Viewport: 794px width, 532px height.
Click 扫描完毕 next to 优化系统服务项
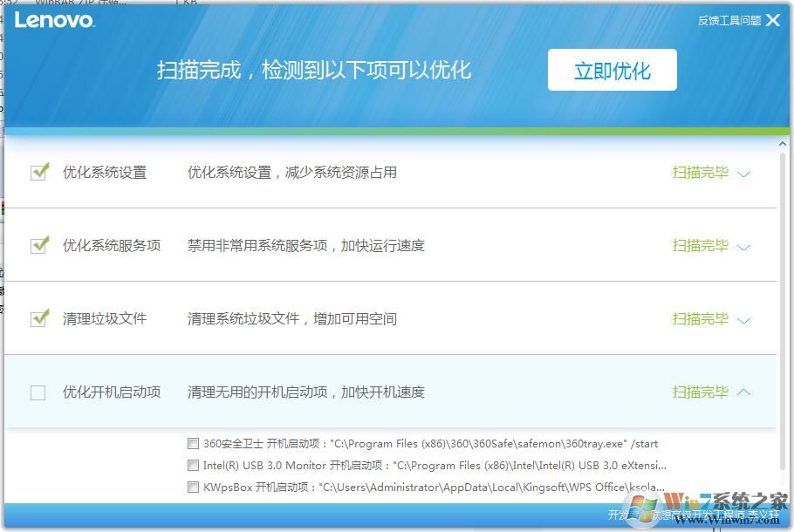click(702, 245)
